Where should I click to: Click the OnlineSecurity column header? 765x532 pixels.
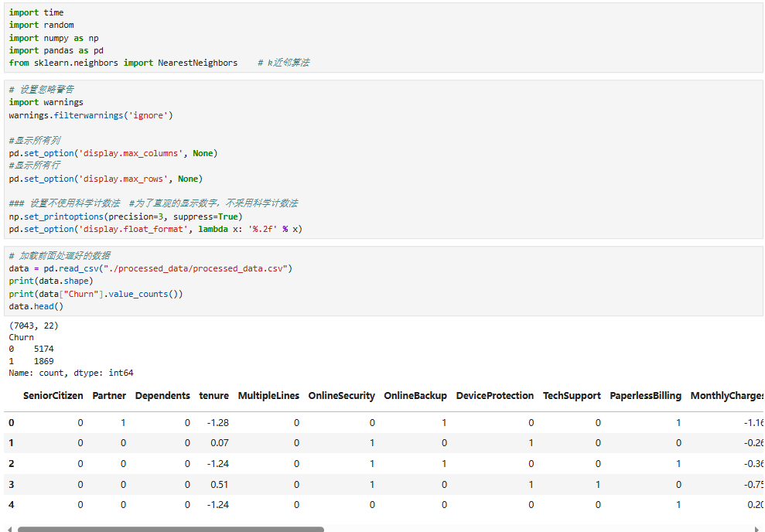coord(342,396)
